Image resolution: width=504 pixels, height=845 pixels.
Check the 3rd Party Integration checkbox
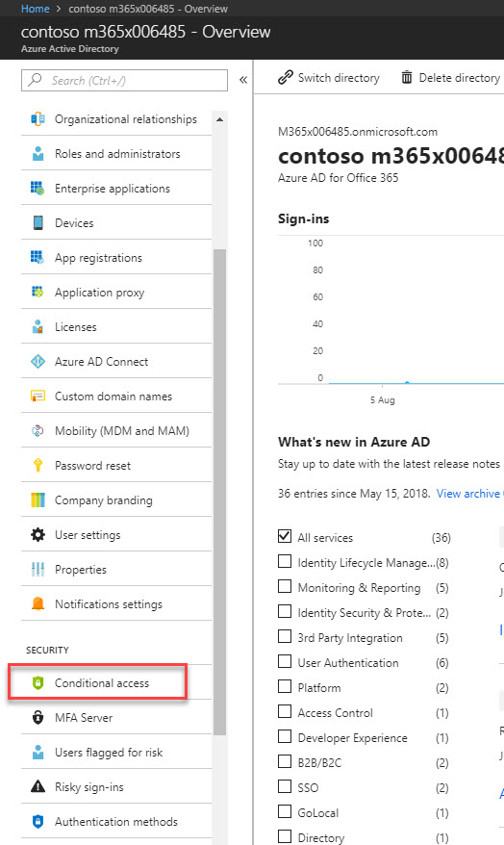tap(285, 636)
